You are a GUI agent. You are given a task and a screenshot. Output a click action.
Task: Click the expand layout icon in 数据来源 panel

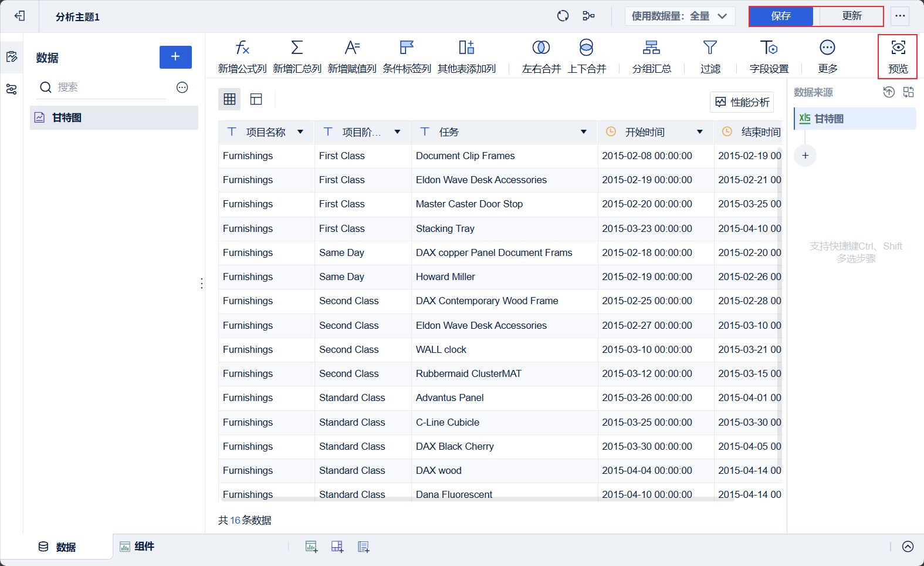[909, 92]
